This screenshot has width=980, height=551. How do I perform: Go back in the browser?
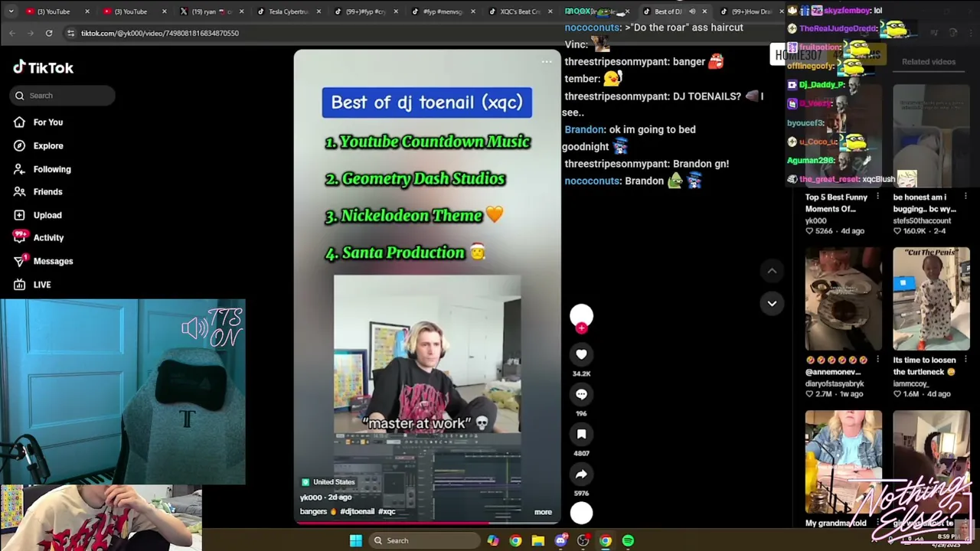click(x=12, y=33)
